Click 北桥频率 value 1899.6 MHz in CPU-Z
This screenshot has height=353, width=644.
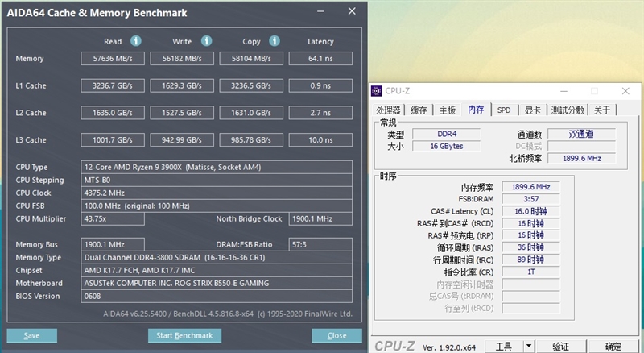point(581,158)
